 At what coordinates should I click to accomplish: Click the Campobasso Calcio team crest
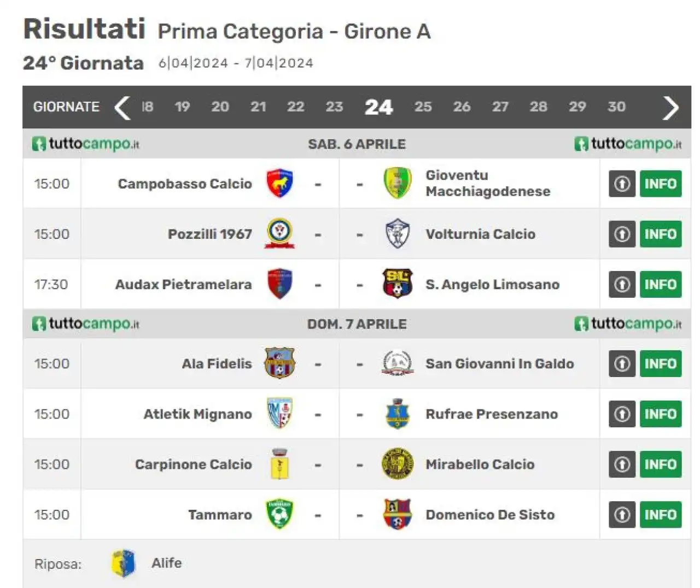[279, 184]
